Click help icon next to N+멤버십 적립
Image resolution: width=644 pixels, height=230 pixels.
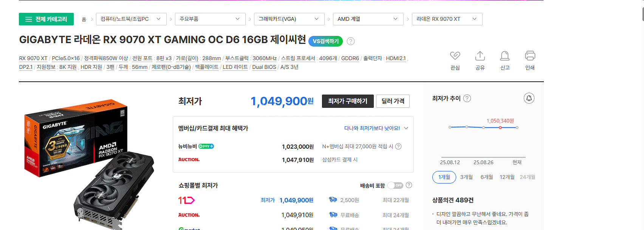398,146
